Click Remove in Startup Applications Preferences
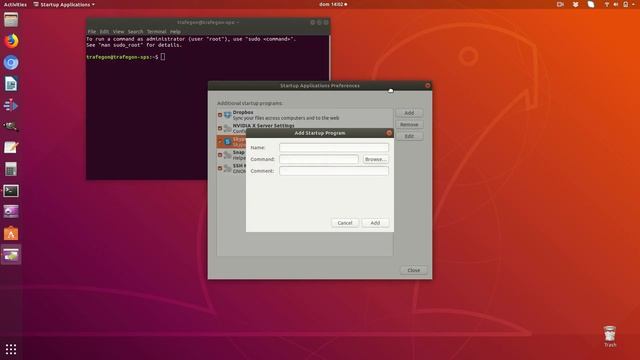The width and height of the screenshot is (640, 360). coord(409,124)
